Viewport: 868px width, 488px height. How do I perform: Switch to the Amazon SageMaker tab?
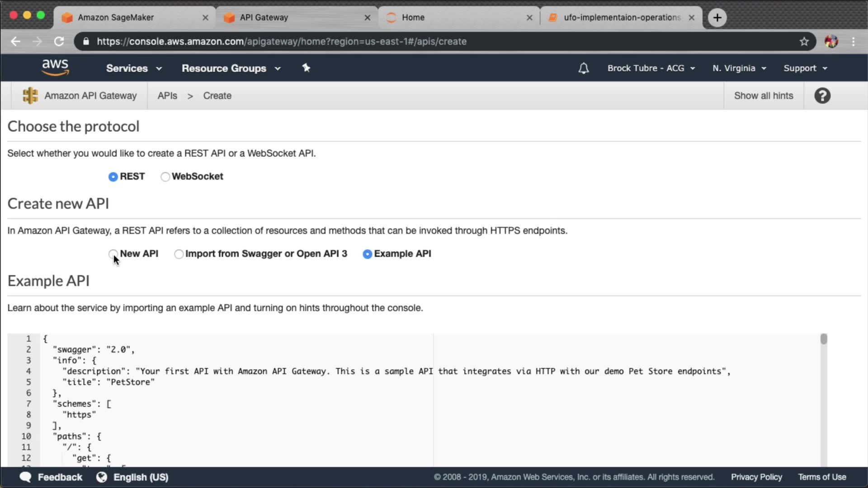click(x=116, y=18)
